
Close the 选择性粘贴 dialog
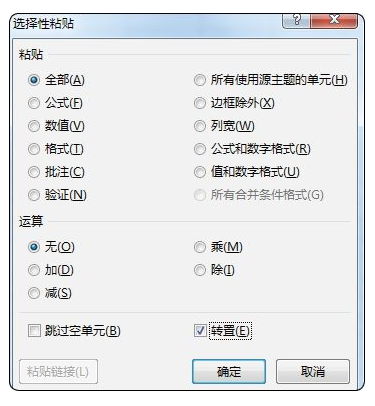coord(334,21)
